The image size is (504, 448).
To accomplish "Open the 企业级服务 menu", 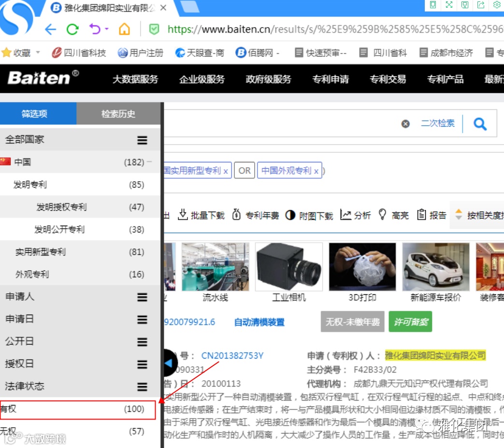I will click(202, 79).
